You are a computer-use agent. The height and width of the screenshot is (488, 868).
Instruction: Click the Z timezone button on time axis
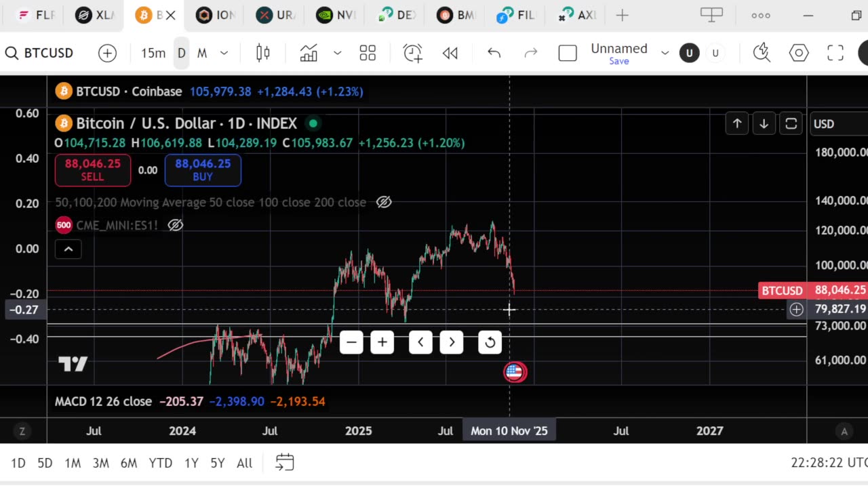(22, 431)
